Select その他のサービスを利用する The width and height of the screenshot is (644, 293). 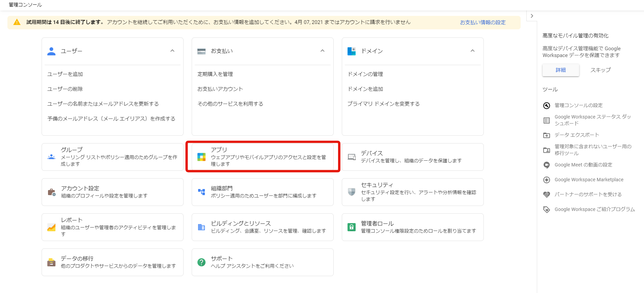click(x=231, y=104)
